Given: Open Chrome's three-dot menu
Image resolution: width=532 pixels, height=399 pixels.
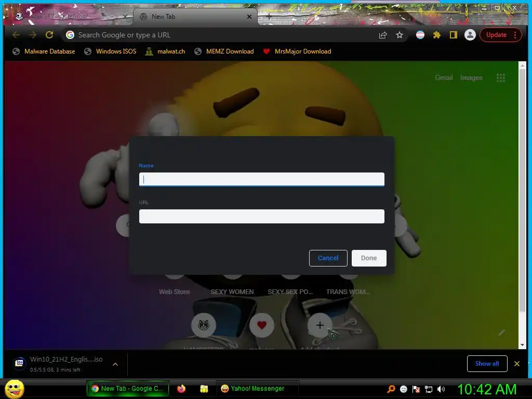Looking at the screenshot, I should click(515, 35).
